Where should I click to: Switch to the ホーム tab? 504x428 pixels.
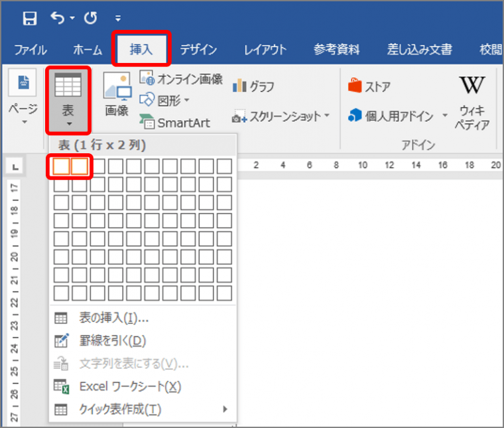tap(88, 50)
